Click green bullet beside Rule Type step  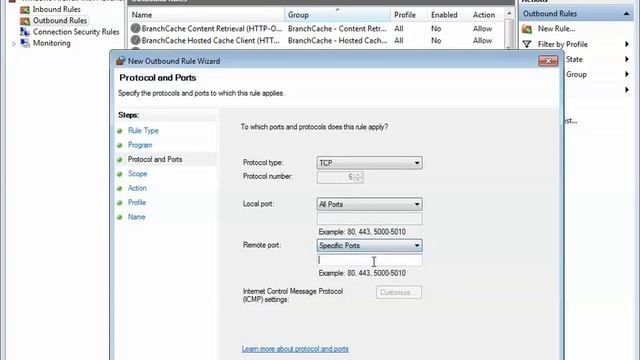(120, 131)
